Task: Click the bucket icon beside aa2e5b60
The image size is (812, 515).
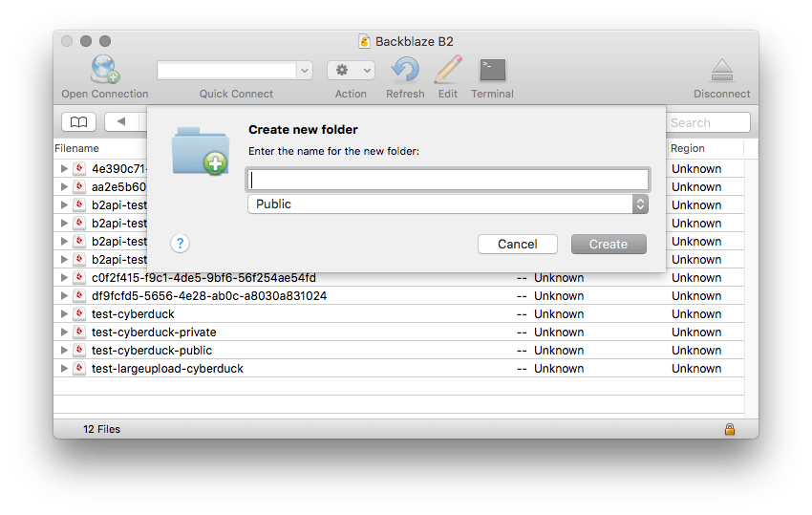Action: (78, 186)
